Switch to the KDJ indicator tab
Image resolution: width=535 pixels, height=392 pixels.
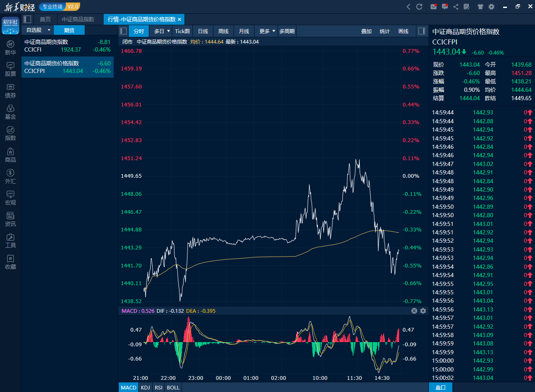145,387
